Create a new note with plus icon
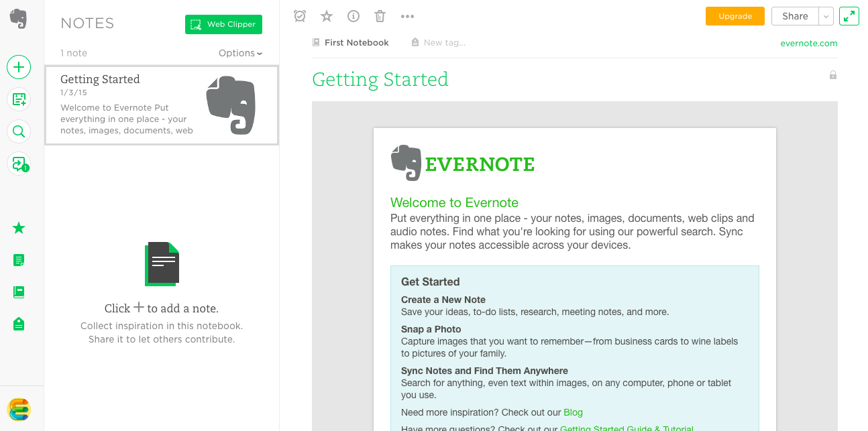The width and height of the screenshot is (868, 431). tap(19, 67)
